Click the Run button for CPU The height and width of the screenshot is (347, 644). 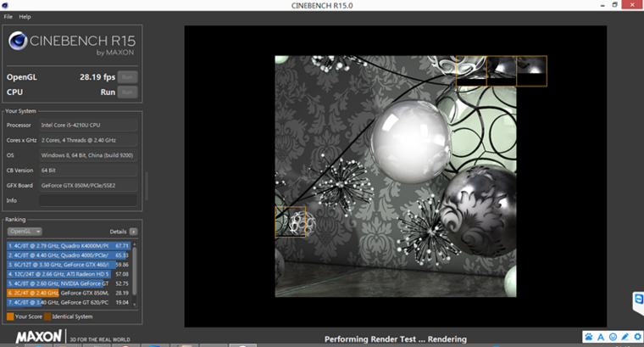point(127,92)
